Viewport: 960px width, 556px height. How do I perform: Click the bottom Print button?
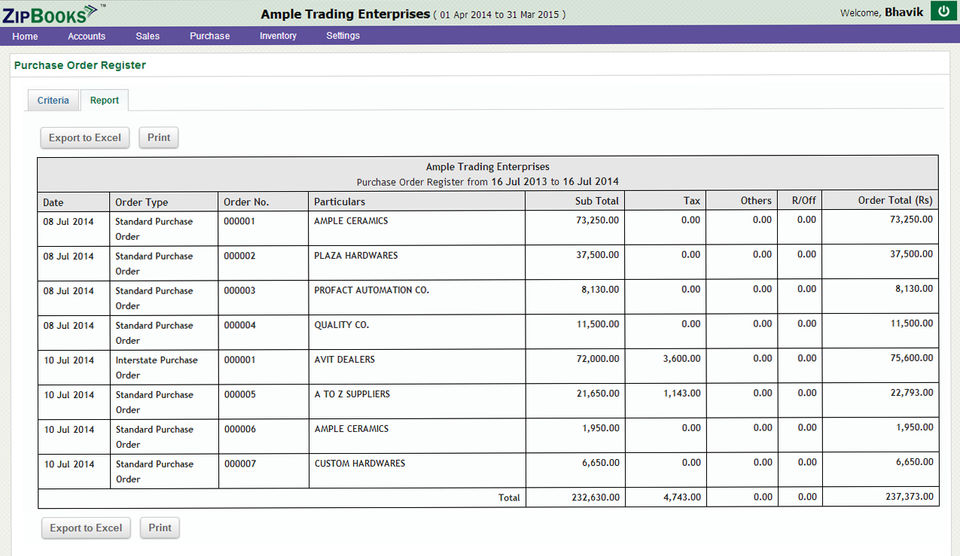160,528
